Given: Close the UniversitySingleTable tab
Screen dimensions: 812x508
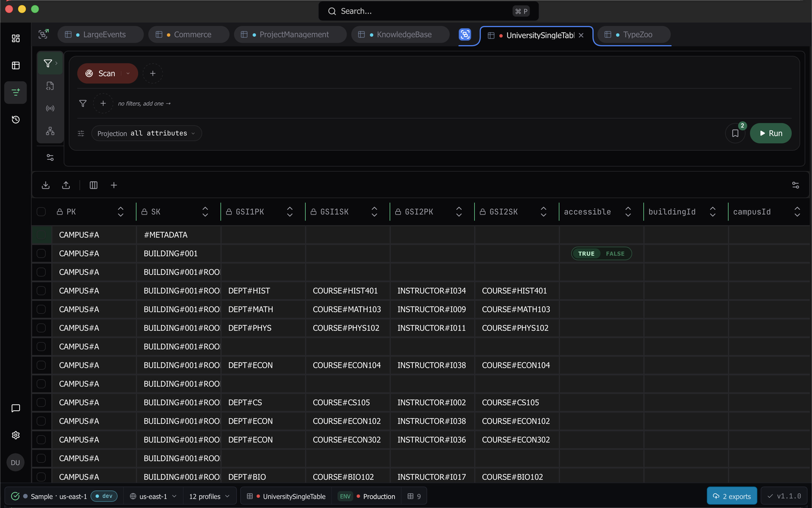Looking at the screenshot, I should (x=581, y=35).
